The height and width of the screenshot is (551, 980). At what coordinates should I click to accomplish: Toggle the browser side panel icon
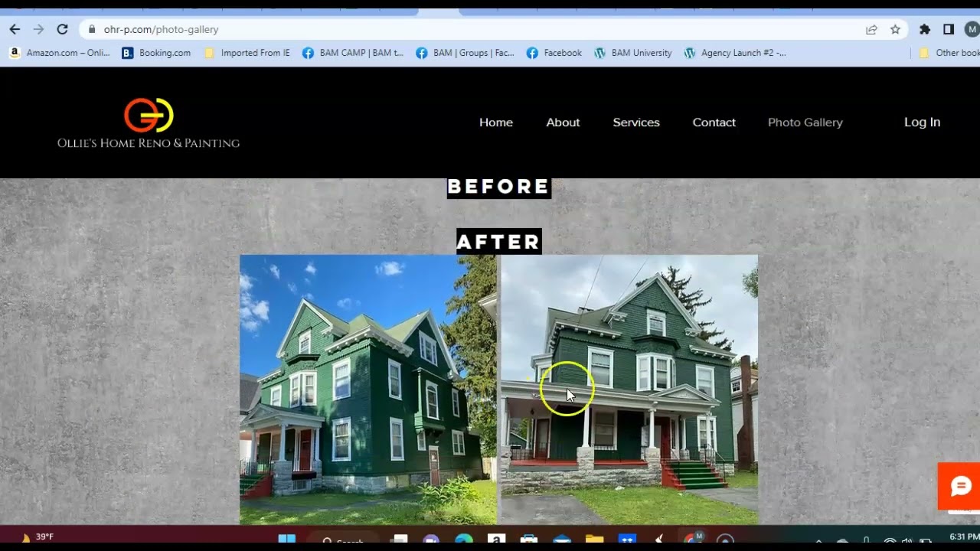tap(949, 29)
